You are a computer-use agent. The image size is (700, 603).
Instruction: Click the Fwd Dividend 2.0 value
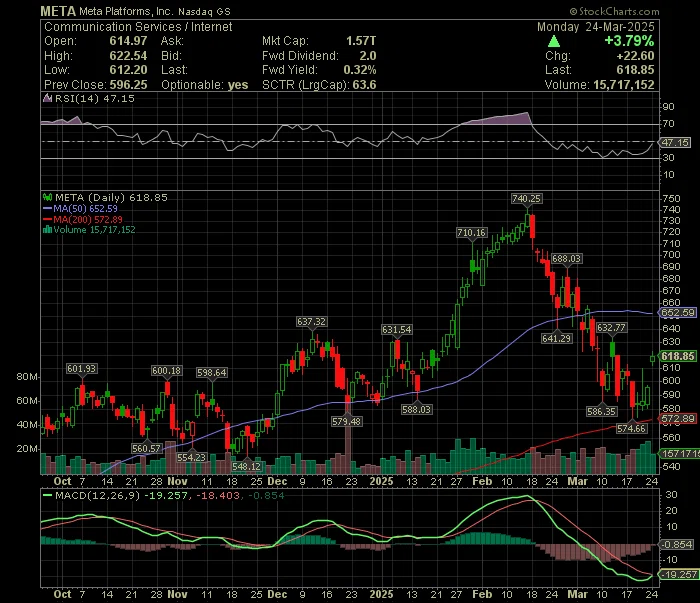pos(368,56)
